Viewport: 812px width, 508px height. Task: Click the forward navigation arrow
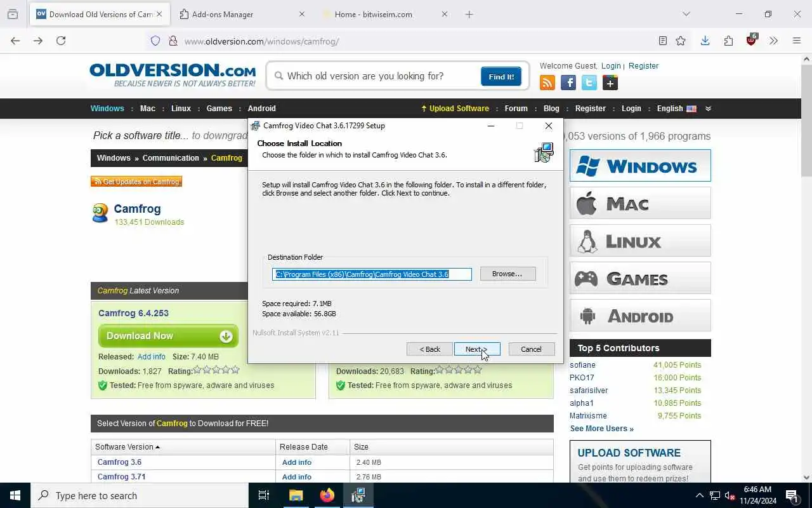pos(38,41)
